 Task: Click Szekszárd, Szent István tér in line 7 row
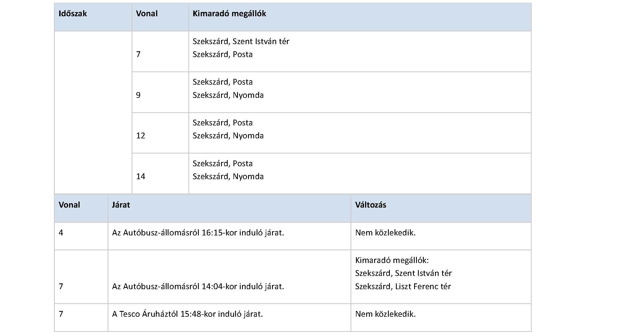tap(241, 41)
